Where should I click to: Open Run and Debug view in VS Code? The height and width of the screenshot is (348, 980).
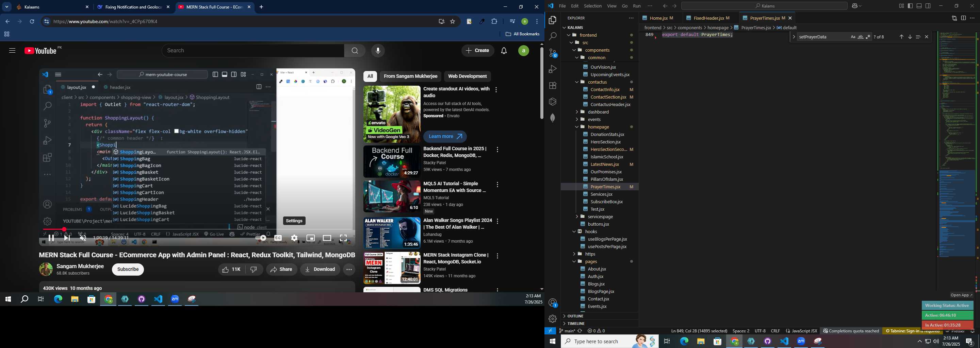pos(552,69)
